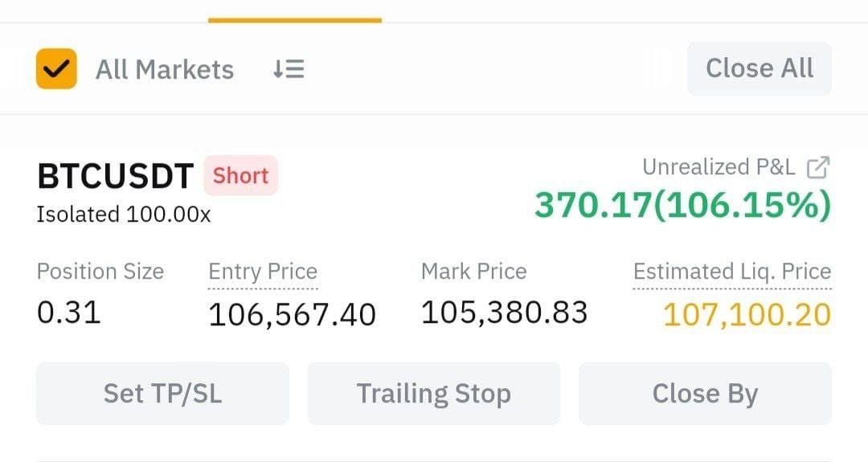
Task: Tap the Close By button
Action: 706,394
